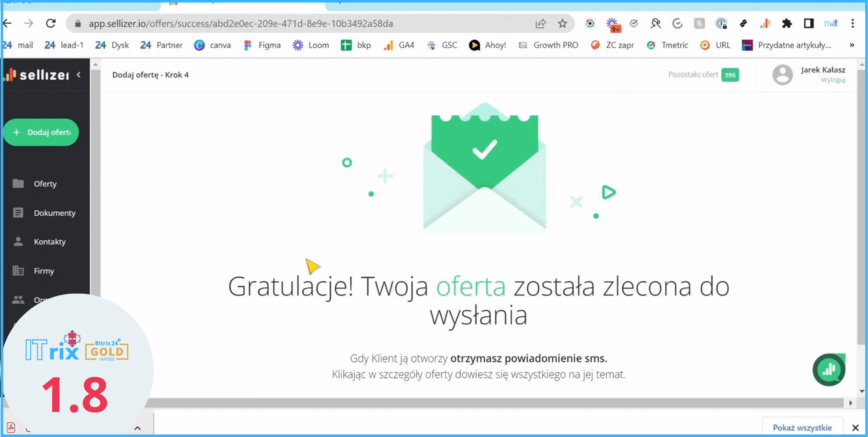This screenshot has height=437, width=868.
Task: Open Kontakty person icon in sidebar
Action: (x=18, y=242)
